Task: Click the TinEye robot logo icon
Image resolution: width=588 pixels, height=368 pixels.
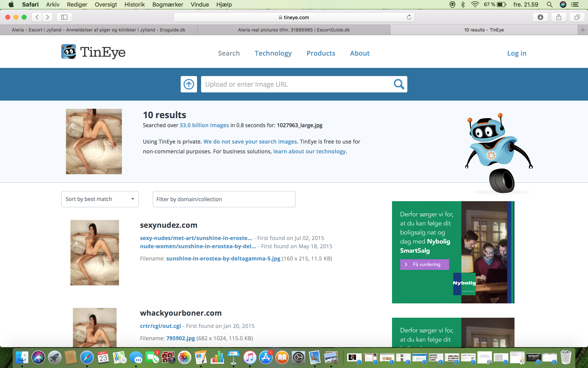Action: click(x=69, y=52)
